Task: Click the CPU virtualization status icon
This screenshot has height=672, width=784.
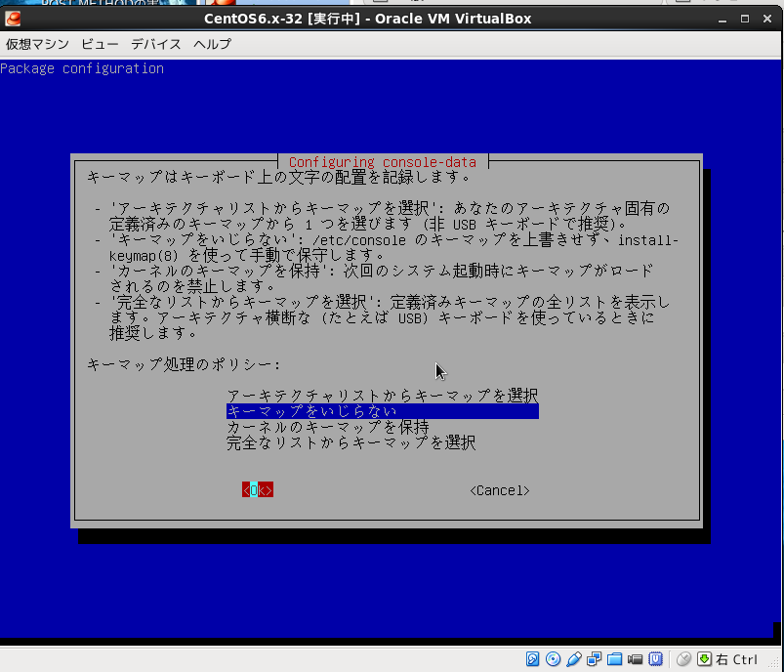Action: point(656,659)
